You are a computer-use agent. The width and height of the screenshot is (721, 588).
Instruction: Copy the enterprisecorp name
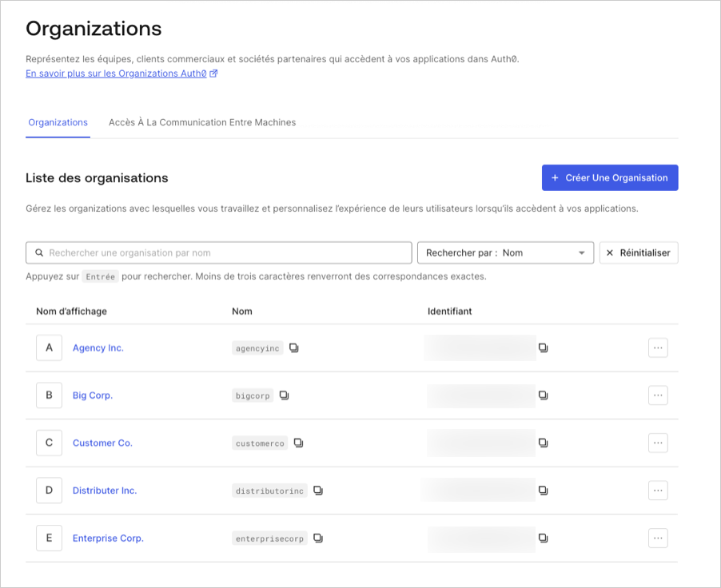click(x=318, y=538)
